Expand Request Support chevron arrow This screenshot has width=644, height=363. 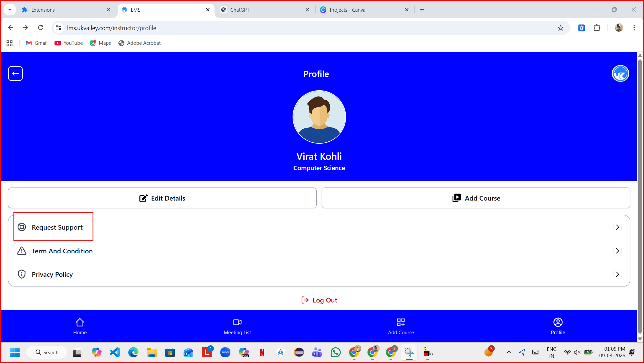click(x=617, y=227)
